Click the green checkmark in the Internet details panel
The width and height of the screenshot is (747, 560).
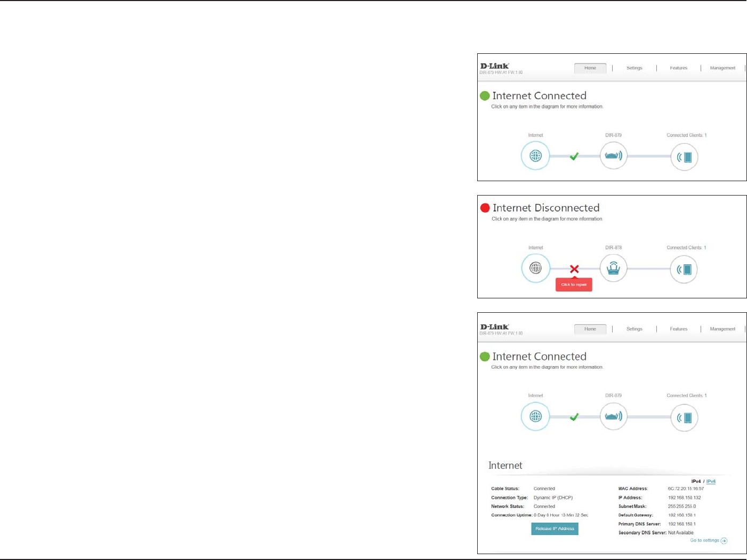574,417
